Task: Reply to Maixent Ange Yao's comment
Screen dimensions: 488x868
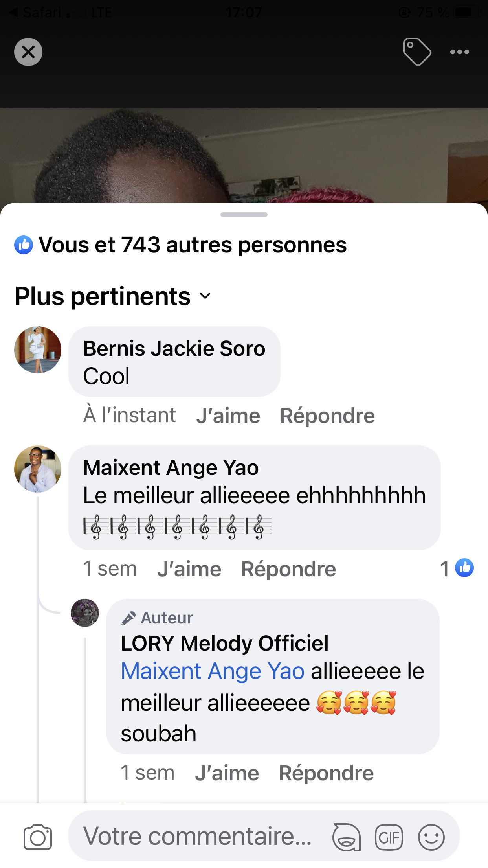Action: click(x=288, y=569)
